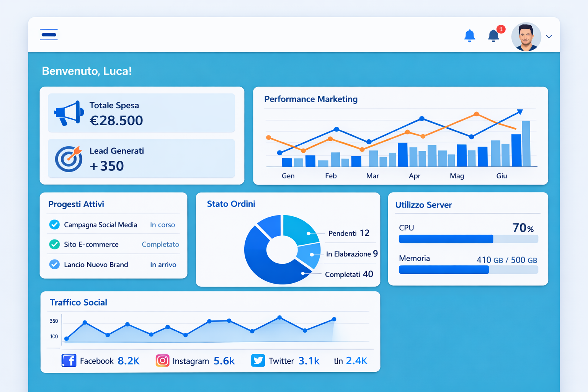Click the "410 GB / 500 GB" value
Viewport: 588px width, 392px height.
pyautogui.click(x=507, y=260)
